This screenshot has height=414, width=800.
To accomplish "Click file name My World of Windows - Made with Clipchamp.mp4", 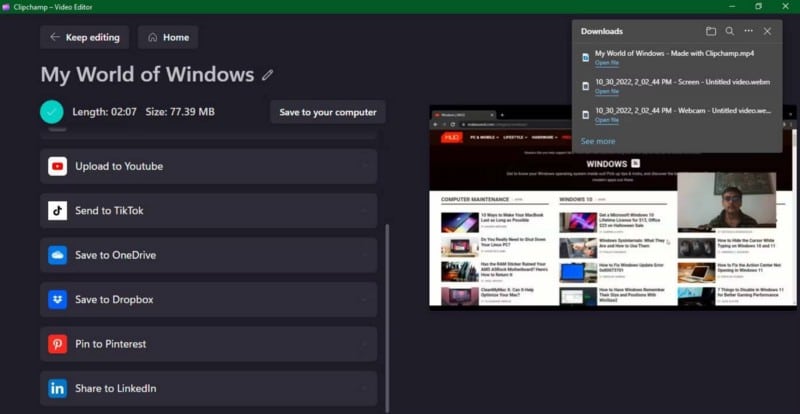I will tap(674, 53).
